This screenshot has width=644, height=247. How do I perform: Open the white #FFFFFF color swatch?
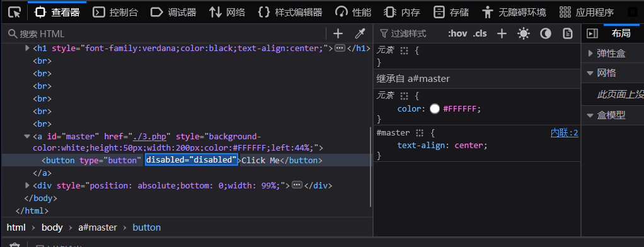point(435,109)
